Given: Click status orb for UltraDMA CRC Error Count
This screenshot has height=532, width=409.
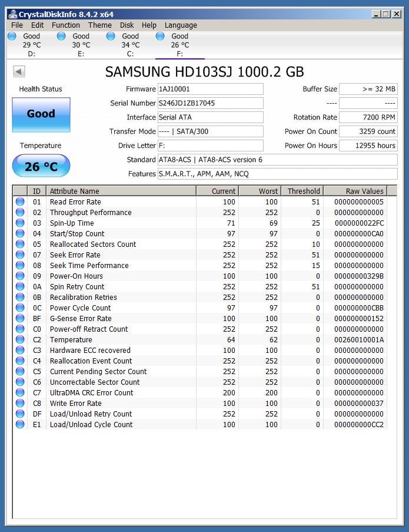Looking at the screenshot, I should click(x=20, y=392).
